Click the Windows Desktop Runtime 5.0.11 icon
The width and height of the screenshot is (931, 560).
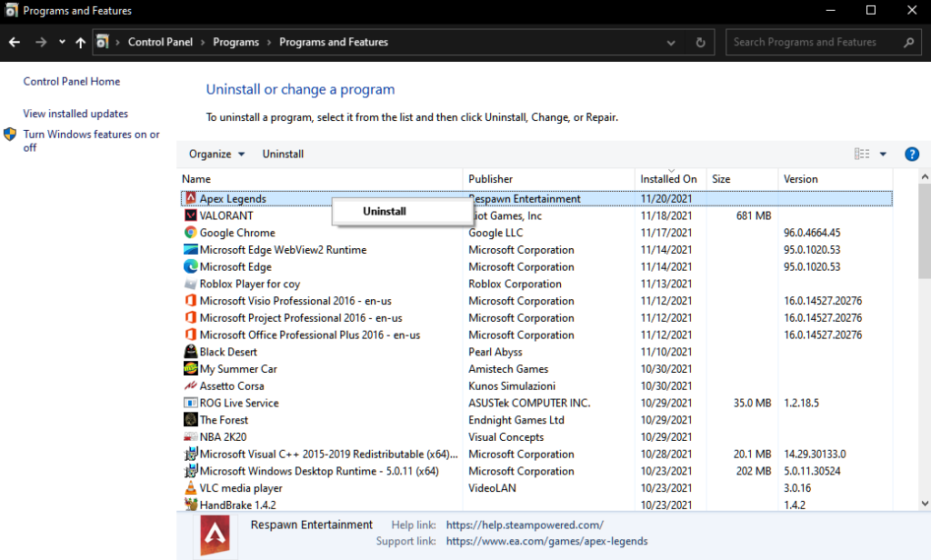[x=191, y=471]
